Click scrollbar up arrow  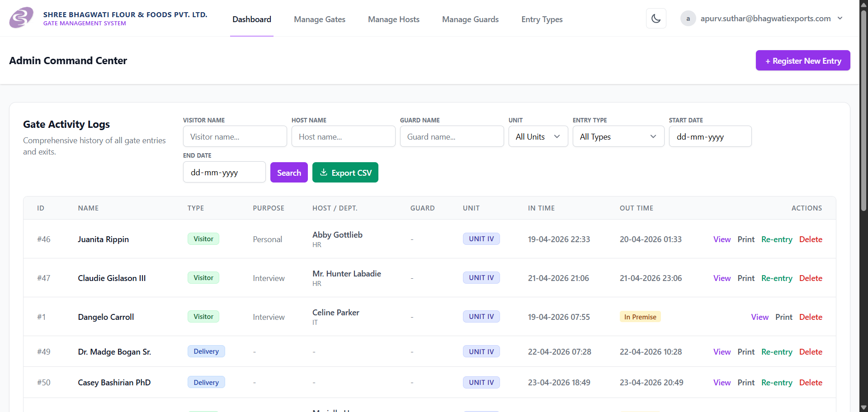click(x=863, y=4)
